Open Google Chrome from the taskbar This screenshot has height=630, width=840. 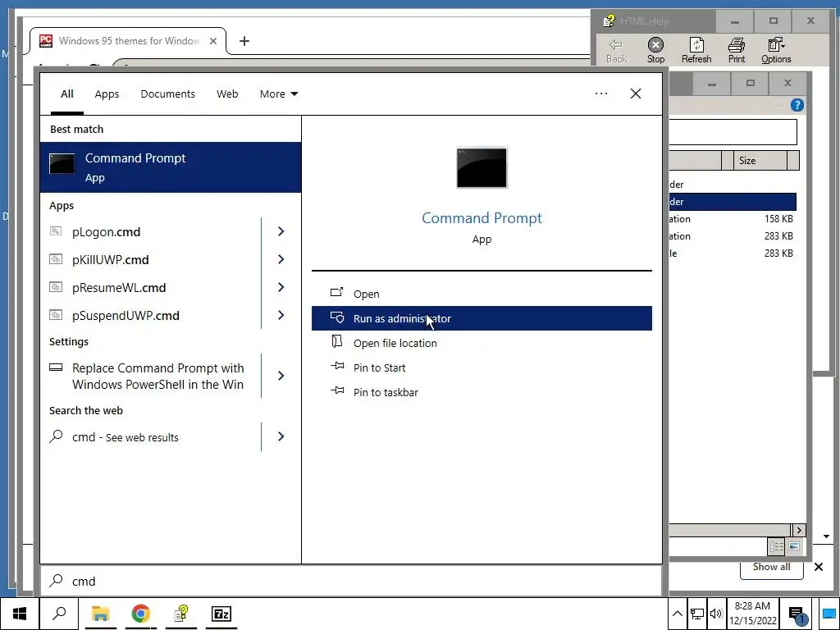click(x=140, y=614)
